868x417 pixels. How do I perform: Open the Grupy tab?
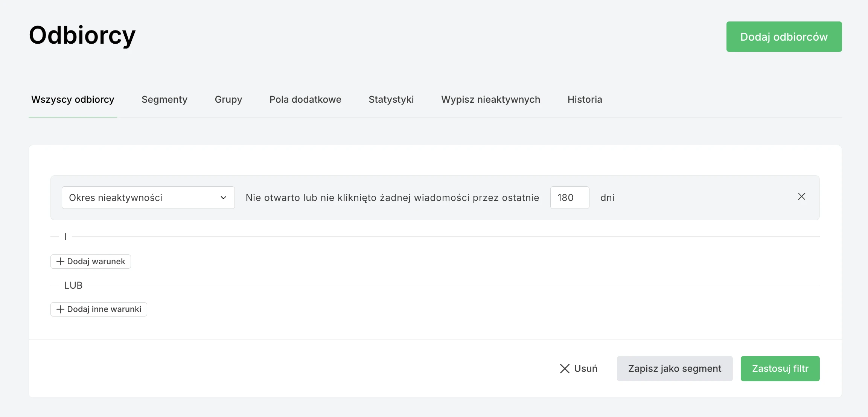(228, 99)
